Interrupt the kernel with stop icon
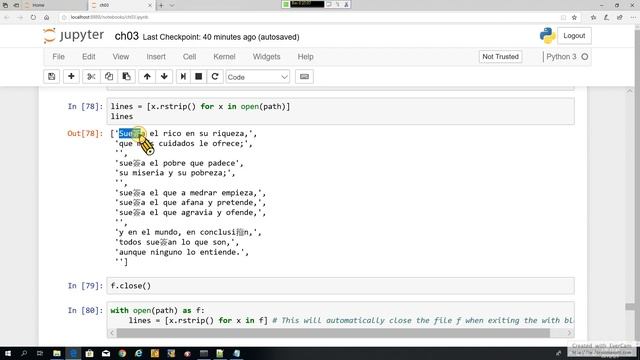This screenshot has width=640, height=360. pos(199,77)
